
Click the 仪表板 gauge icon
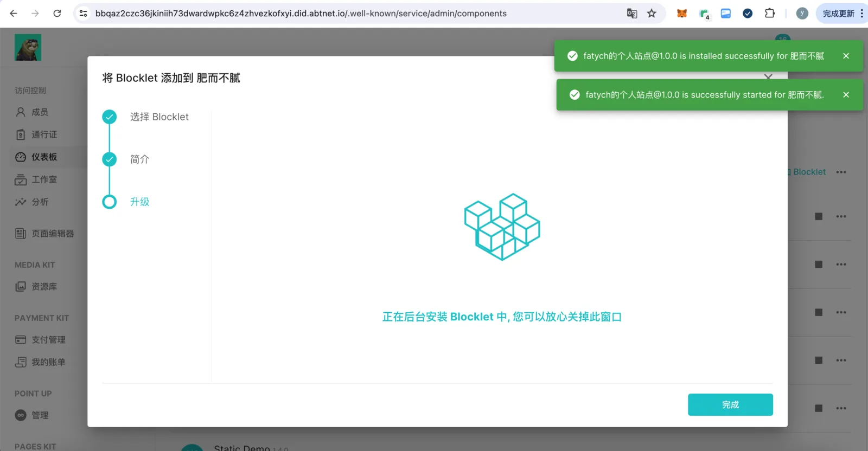tap(21, 157)
